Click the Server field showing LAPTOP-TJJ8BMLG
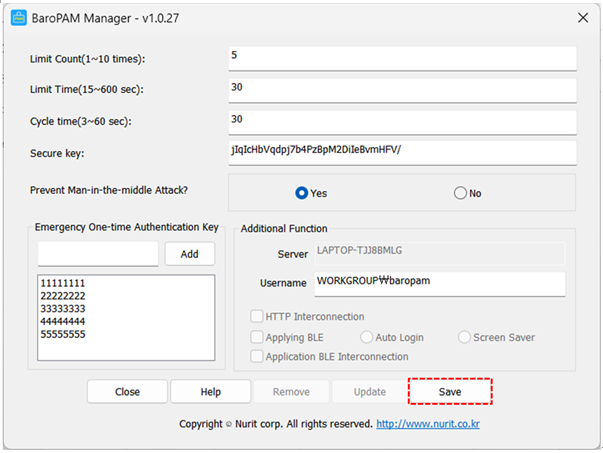603x453 pixels. 440,253
